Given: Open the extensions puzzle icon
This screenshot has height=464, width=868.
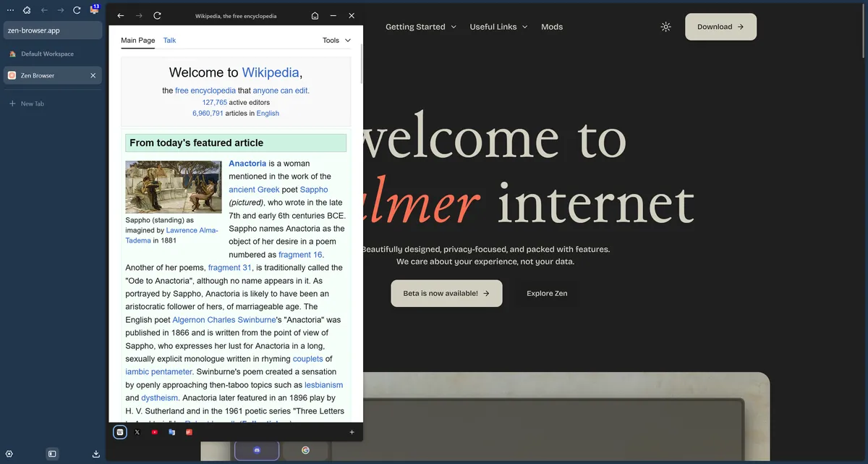Looking at the screenshot, I should 27,10.
